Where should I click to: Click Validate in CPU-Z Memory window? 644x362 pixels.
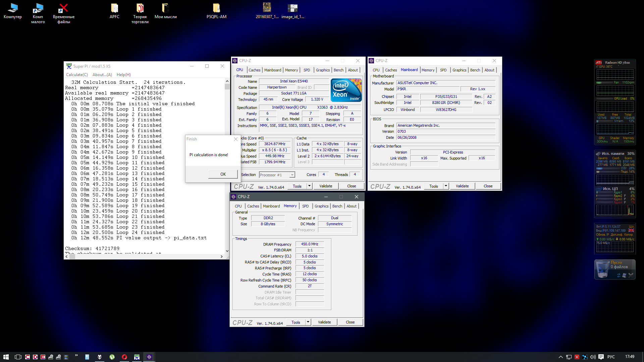click(324, 322)
